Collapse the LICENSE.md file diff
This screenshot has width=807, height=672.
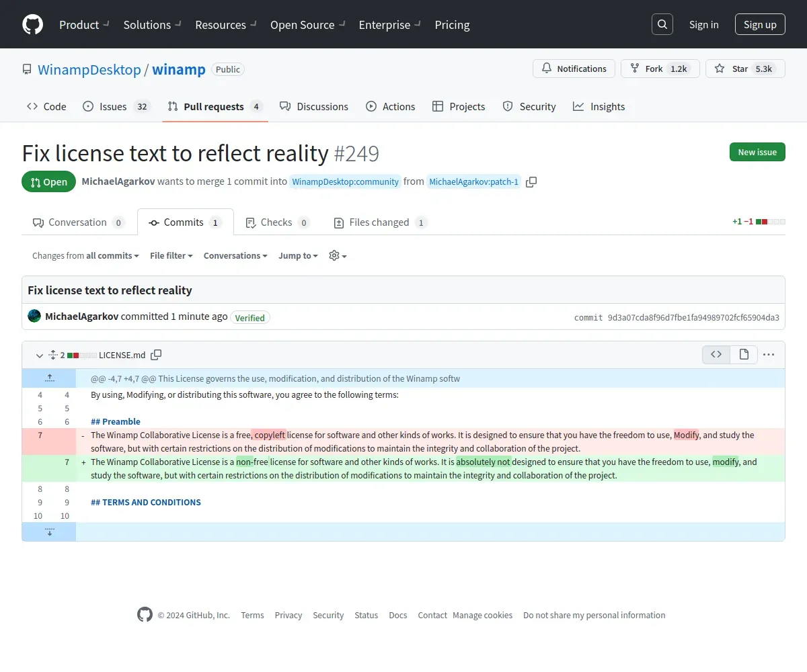(x=39, y=355)
